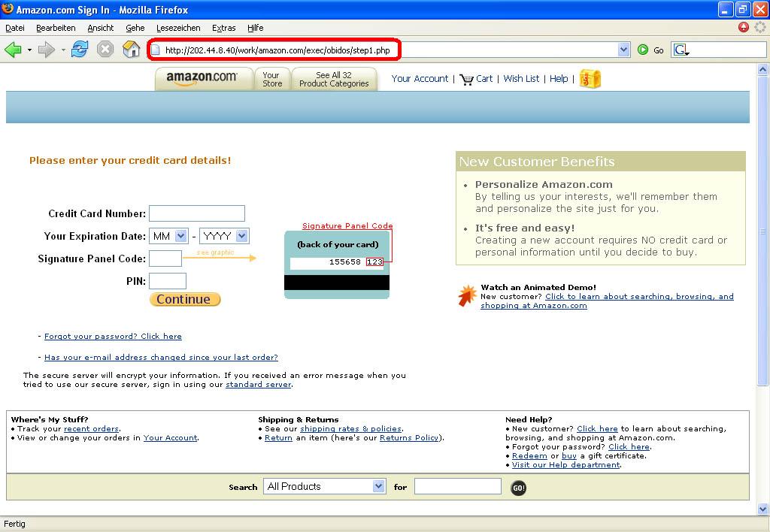The width and height of the screenshot is (770, 532).
Task: Click the buy gift certificate link
Action: click(569, 456)
